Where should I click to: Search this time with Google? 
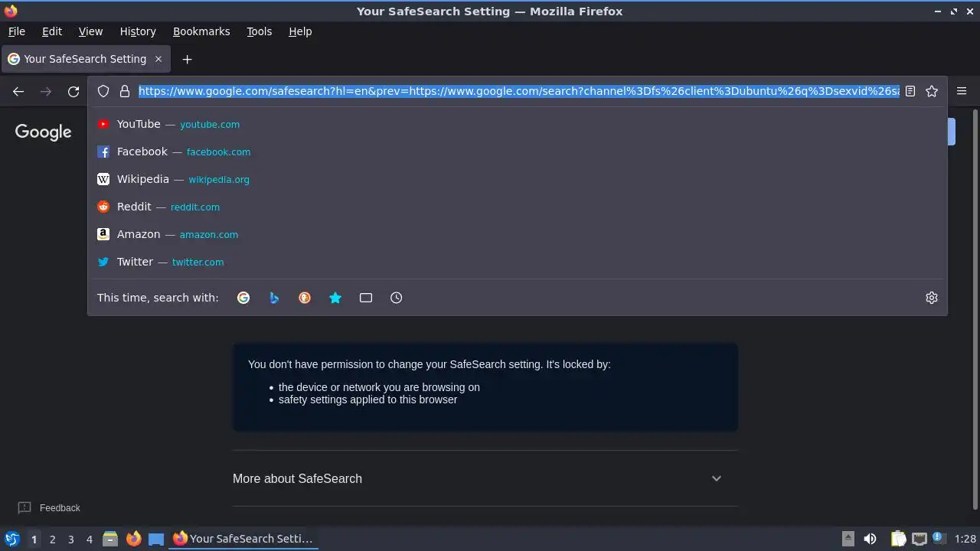tap(243, 298)
